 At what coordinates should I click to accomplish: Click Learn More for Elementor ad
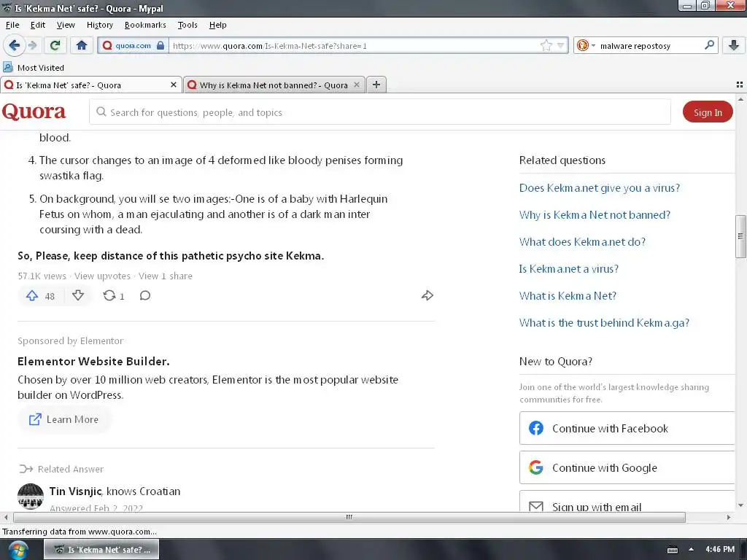pos(64,419)
